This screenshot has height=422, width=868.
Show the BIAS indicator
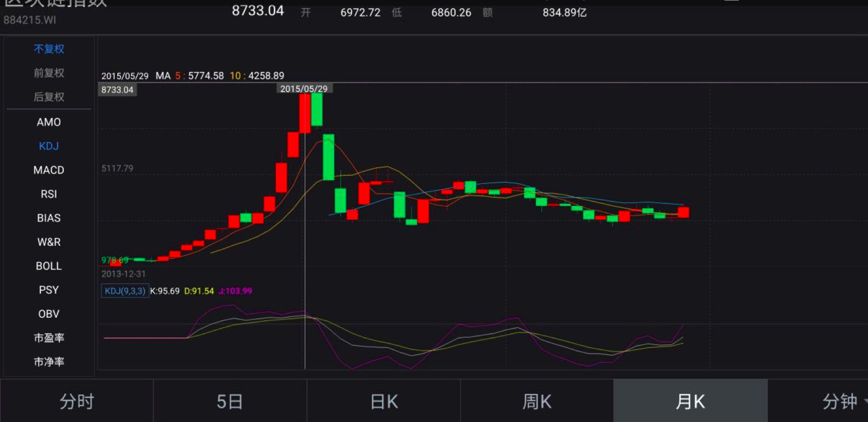(49, 218)
